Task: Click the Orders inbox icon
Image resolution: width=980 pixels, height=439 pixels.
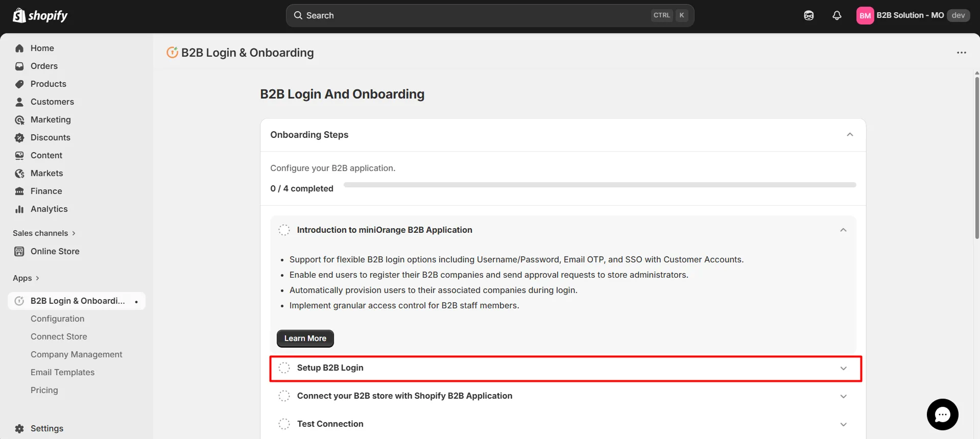Action: (19, 66)
